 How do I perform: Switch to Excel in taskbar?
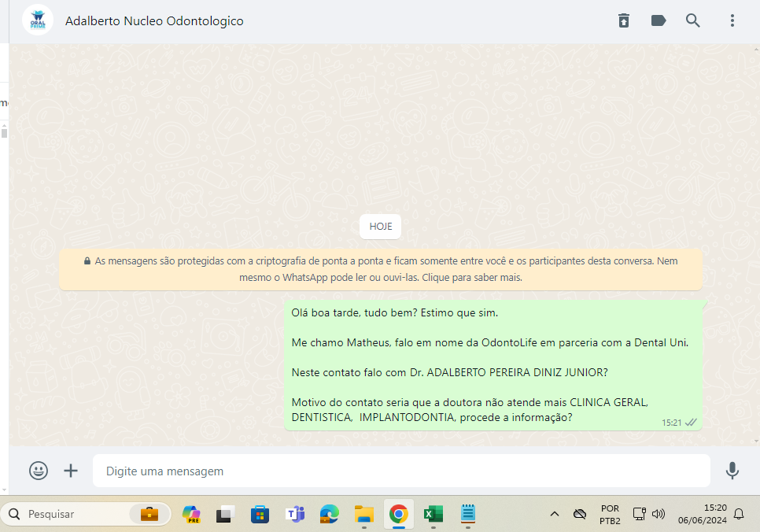tap(433, 514)
